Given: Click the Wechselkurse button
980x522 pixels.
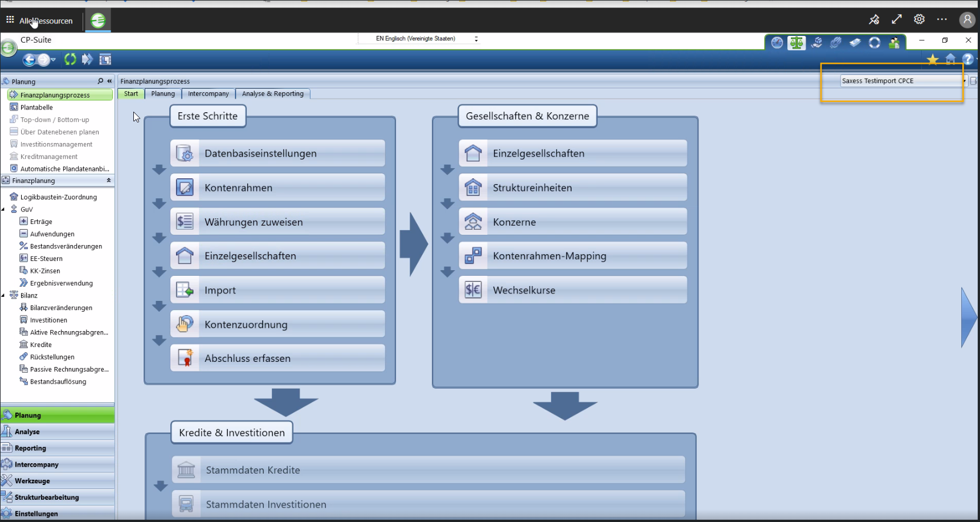Looking at the screenshot, I should (x=573, y=290).
